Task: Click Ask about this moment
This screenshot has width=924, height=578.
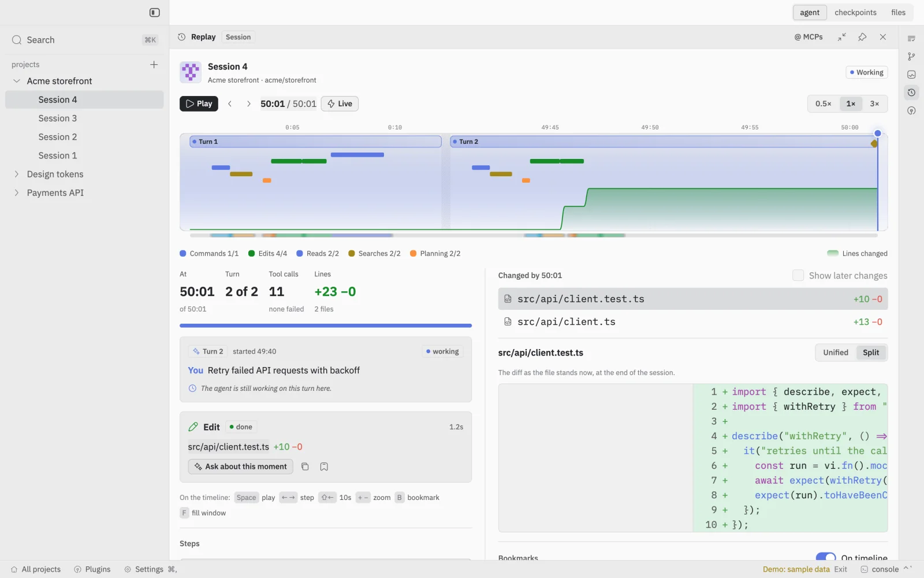Action: 240,466
